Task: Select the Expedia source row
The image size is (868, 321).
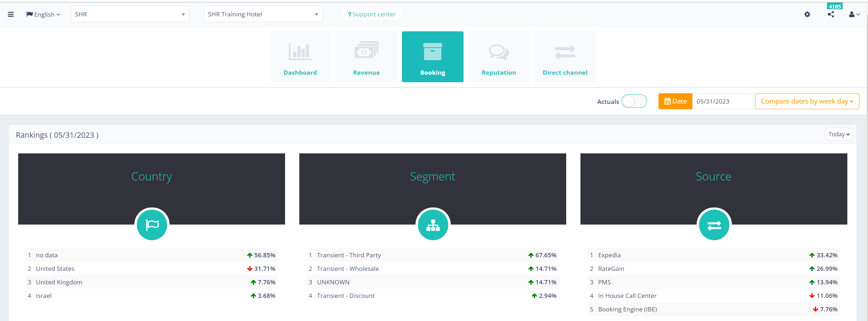Action: coord(714,255)
